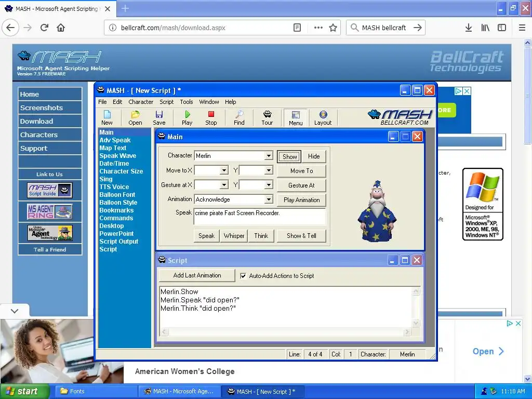Open the Window menu in MASH

[x=209, y=102]
